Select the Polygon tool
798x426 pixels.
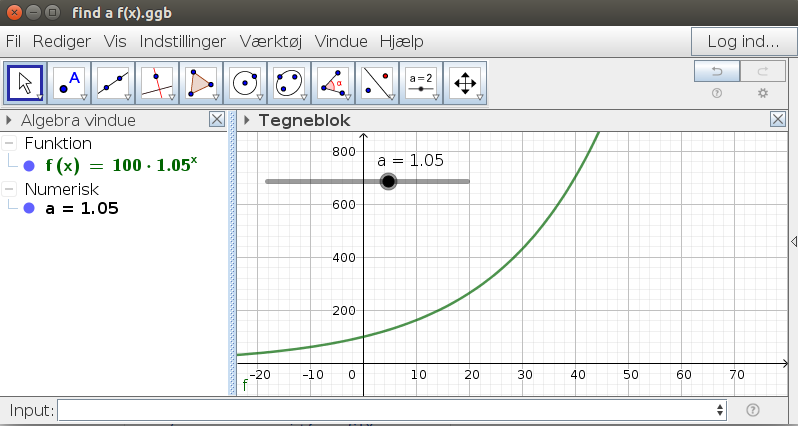point(201,83)
